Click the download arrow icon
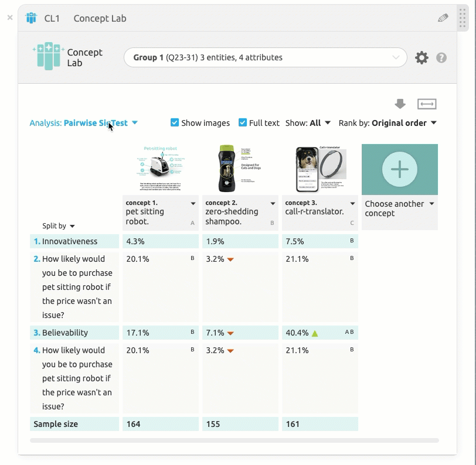Screen dimensions: 476x465 pyautogui.click(x=400, y=104)
